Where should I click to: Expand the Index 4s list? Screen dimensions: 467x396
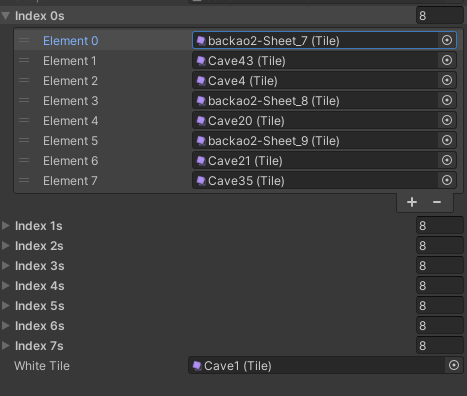(6, 286)
